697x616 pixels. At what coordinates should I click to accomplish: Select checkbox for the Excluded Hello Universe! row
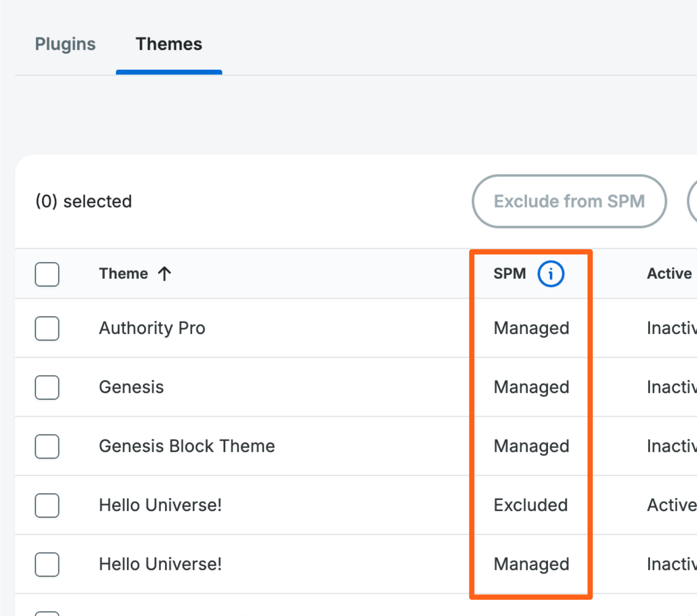coord(47,505)
